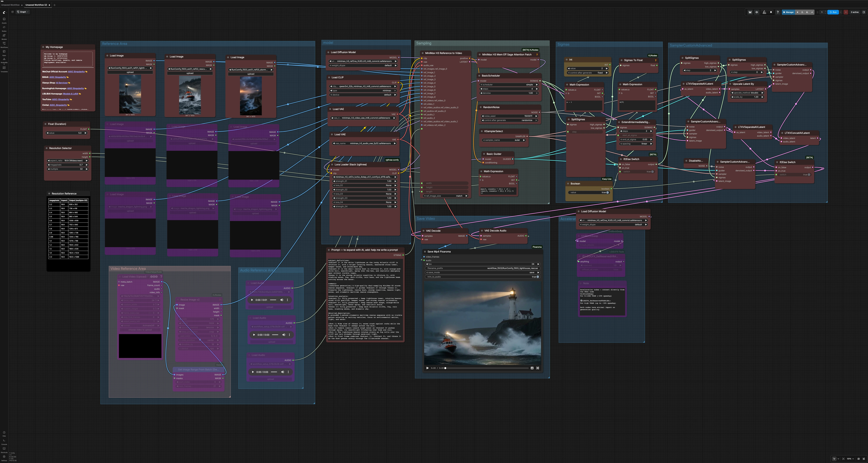Click upload on the lighthouse Load Image node
Image resolution: width=868 pixels, height=463 pixels.
coord(130,72)
